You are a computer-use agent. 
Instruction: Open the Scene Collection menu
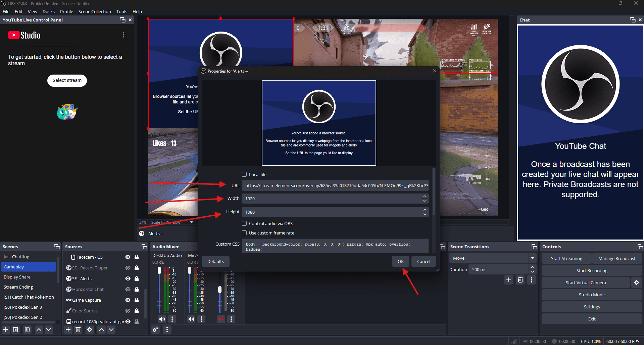coord(95,11)
